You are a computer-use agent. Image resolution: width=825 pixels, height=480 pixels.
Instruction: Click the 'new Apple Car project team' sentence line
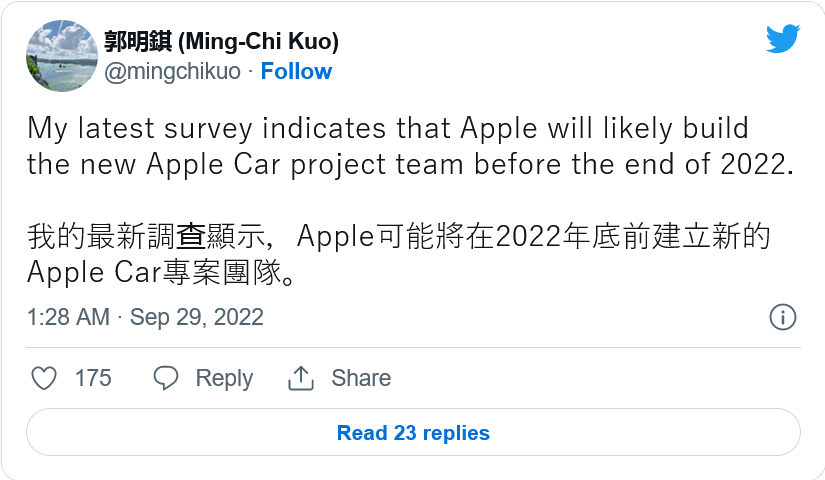[x=410, y=164]
